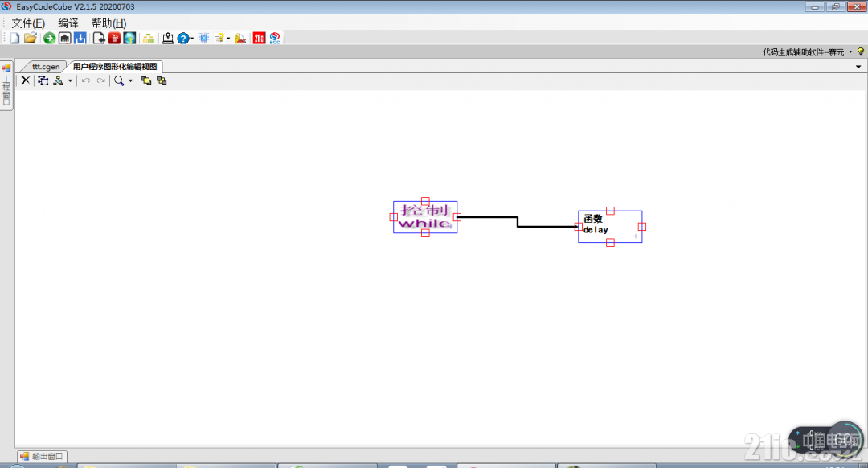
Task: Click the laptop with location pin icon
Action: (x=168, y=38)
